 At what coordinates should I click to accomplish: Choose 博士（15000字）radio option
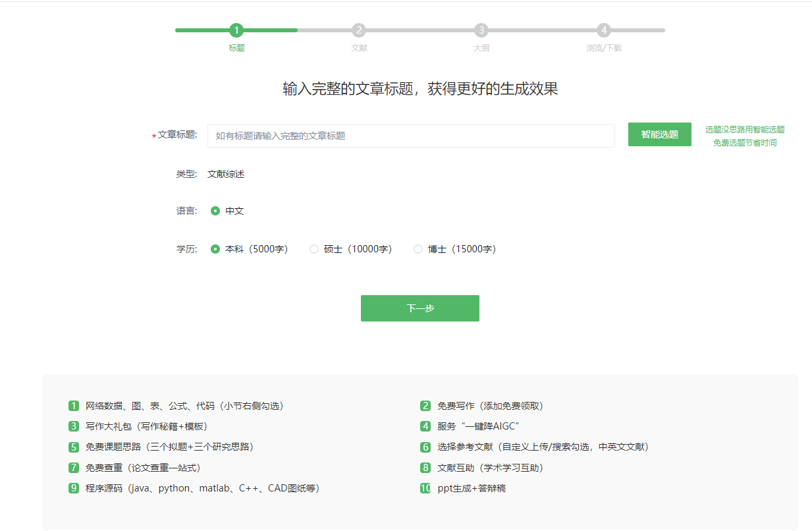[418, 250]
